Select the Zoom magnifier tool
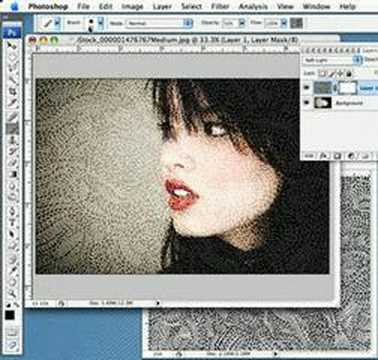 (x=13, y=293)
